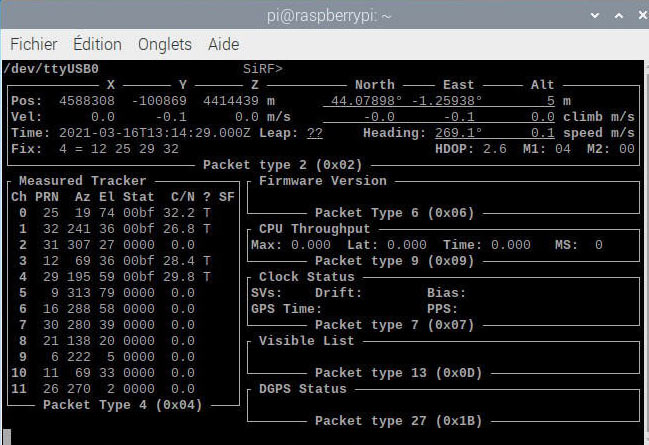Click the longitude value -1.25938°
This screenshot has width=649, height=445.
tap(447, 101)
